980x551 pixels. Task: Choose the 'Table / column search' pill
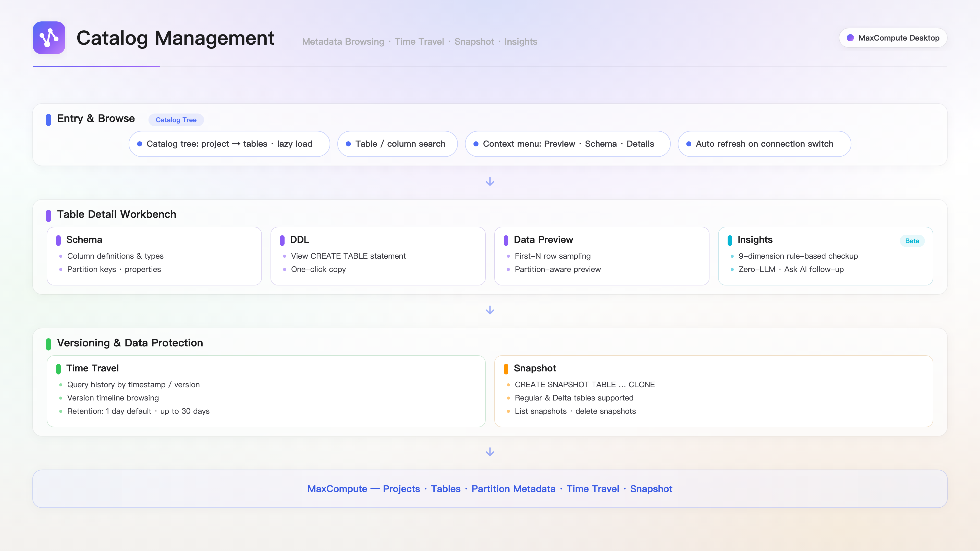397,144
